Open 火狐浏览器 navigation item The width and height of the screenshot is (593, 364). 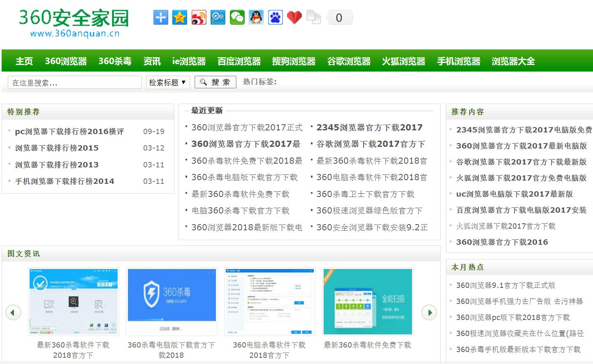point(403,61)
